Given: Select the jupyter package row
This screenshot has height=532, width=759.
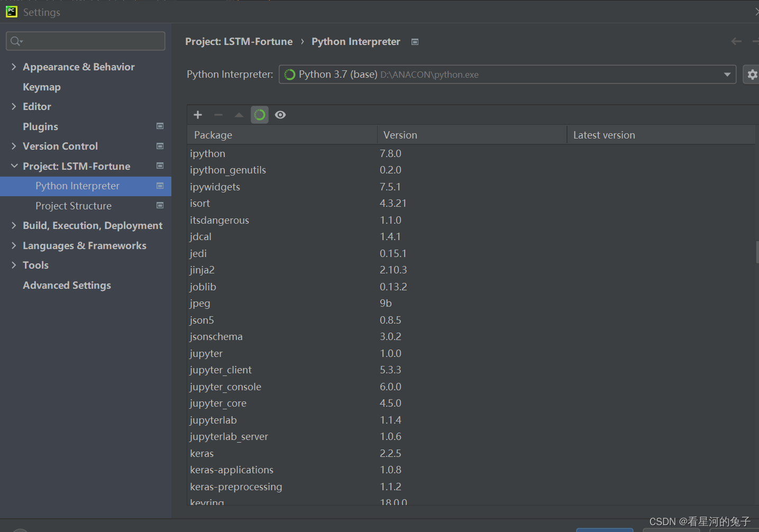Looking at the screenshot, I should click(471, 353).
